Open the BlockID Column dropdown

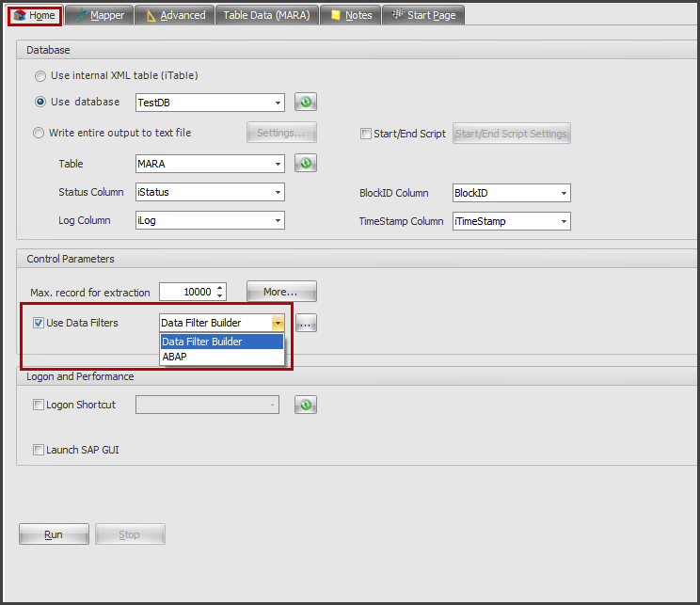click(x=564, y=193)
